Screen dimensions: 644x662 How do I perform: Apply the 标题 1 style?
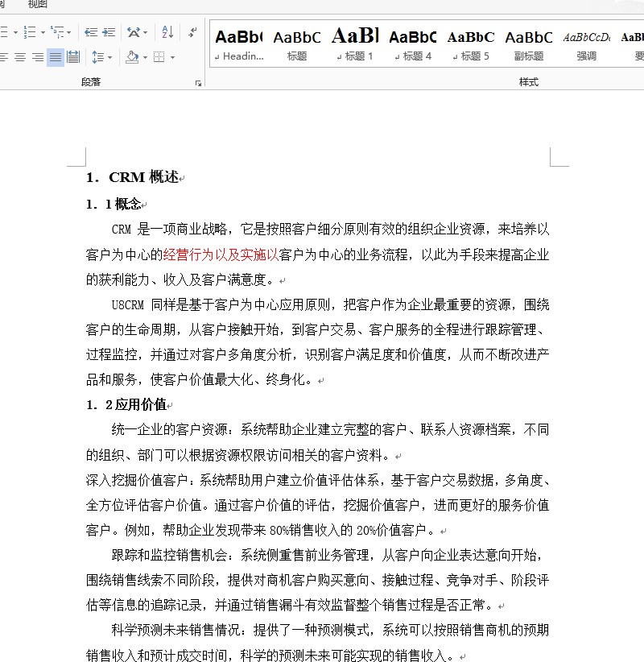pyautogui.click(x=354, y=44)
